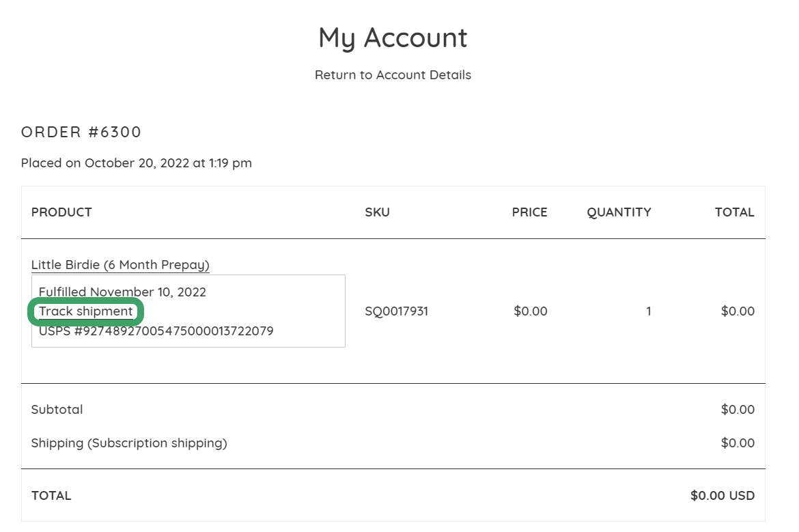
Task: Click the $0.00 USD grand total
Action: (x=723, y=496)
